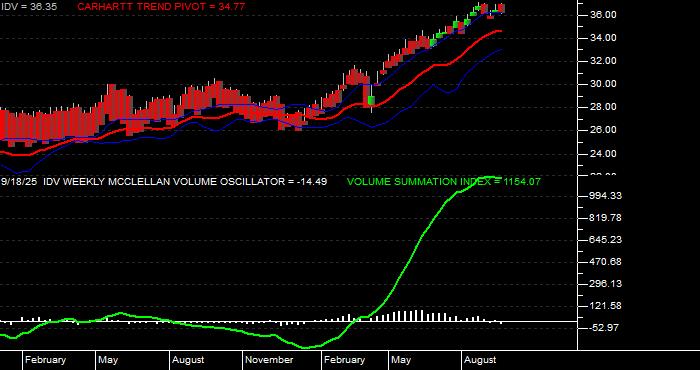Click the November time axis label
Viewport: 700px width, 370px height.
click(270, 360)
